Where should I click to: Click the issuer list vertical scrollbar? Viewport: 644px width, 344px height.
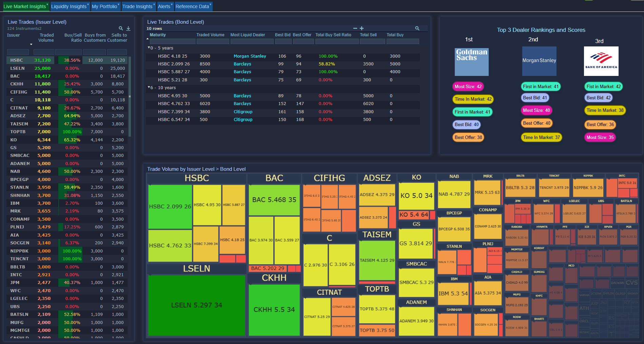point(130,97)
